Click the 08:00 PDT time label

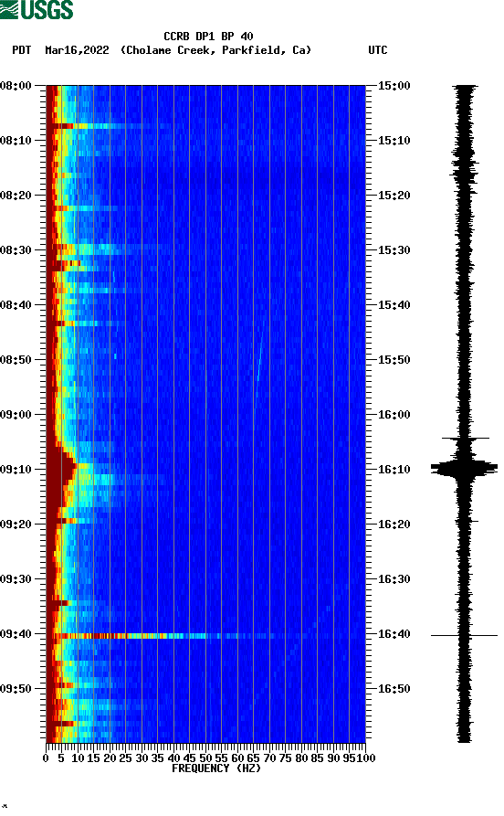(16, 85)
